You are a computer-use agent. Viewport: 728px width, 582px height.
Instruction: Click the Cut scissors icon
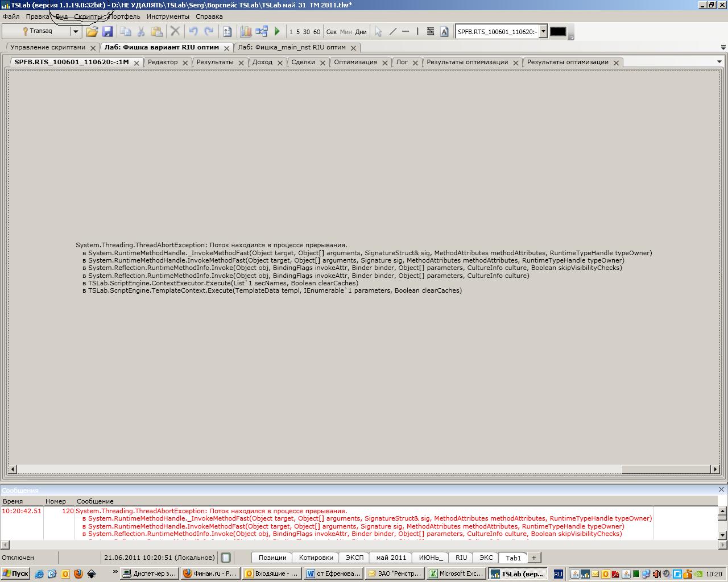141,32
